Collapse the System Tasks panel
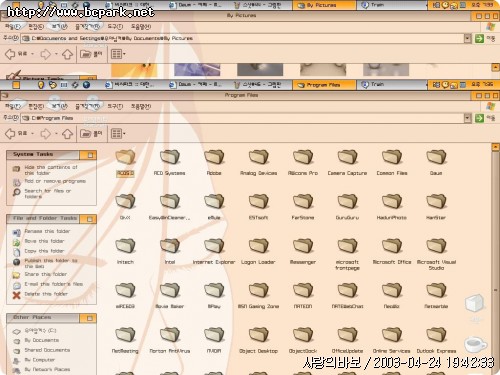The image size is (500, 375). 90,155
